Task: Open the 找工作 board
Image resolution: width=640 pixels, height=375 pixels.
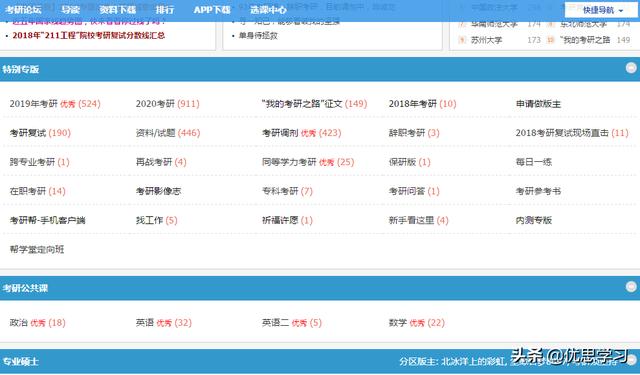Action: [149, 220]
